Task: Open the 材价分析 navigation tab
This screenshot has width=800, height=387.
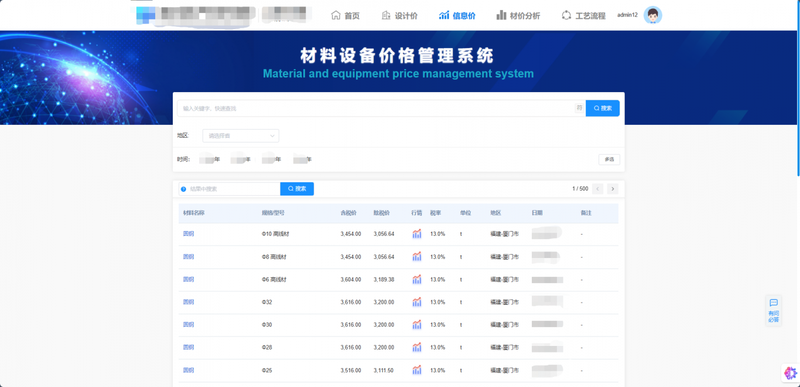Action: point(518,15)
